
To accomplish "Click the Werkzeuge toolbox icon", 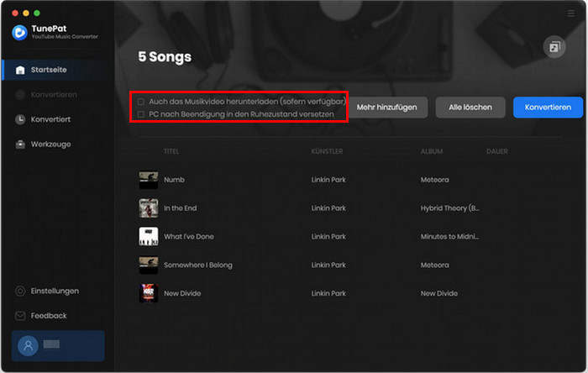I will coord(20,144).
